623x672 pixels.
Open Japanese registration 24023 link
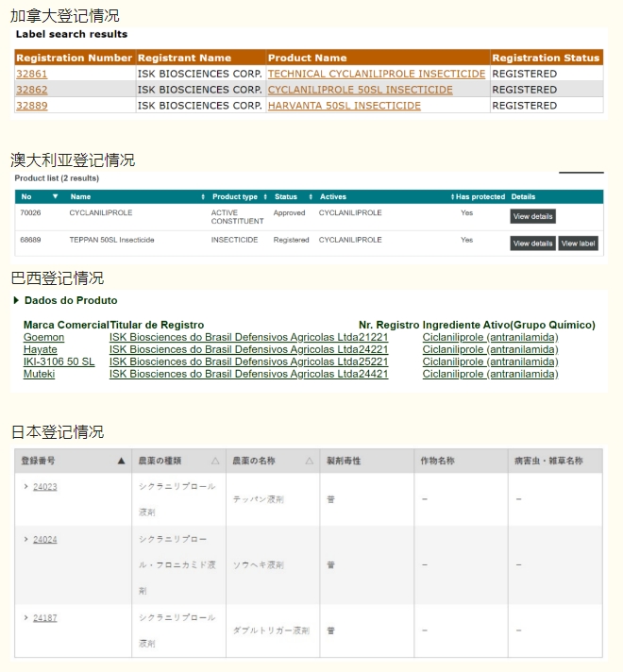click(x=45, y=487)
